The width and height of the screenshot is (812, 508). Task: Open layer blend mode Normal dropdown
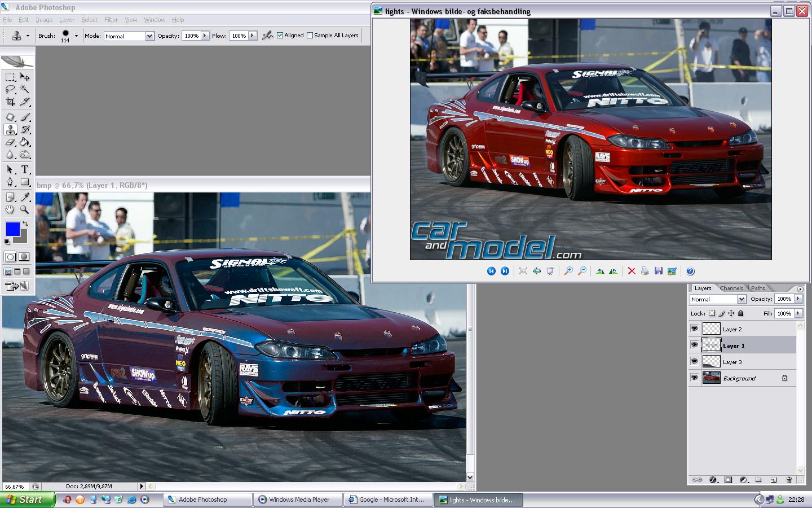pos(742,299)
